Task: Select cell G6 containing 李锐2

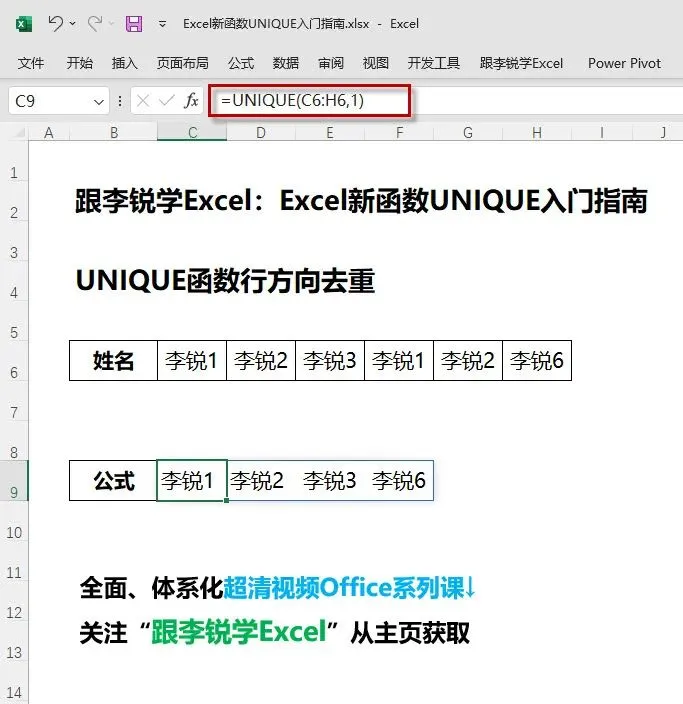Action: pyautogui.click(x=468, y=361)
